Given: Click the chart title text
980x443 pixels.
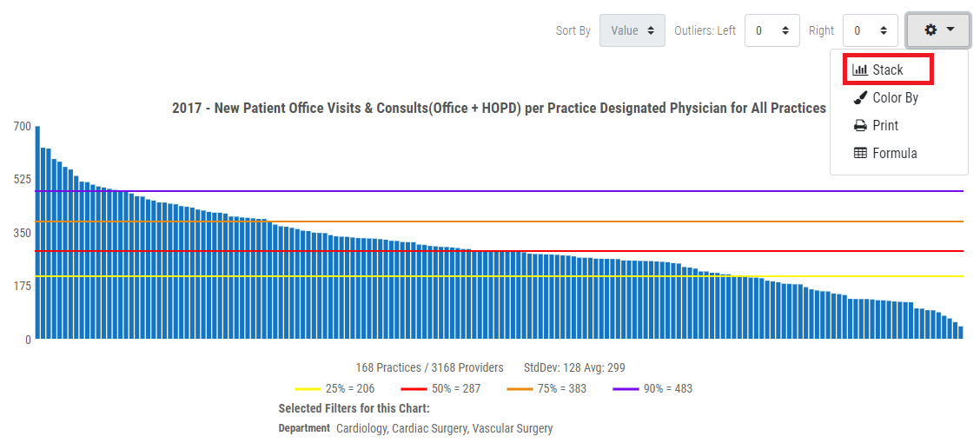Looking at the screenshot, I should tap(499, 108).
